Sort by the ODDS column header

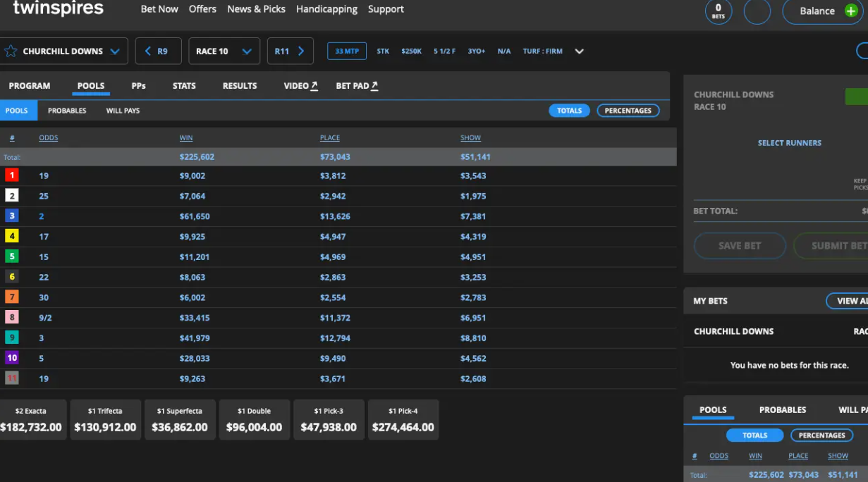pos(49,138)
